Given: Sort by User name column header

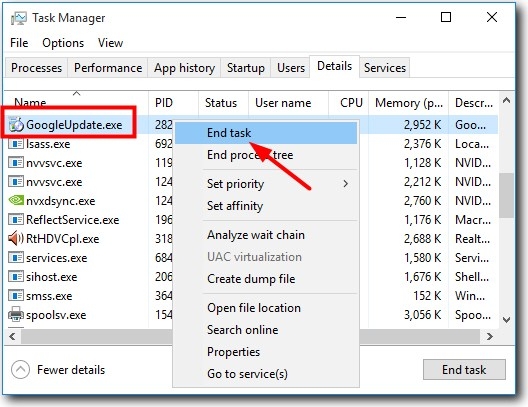Looking at the screenshot, I should coord(289,103).
